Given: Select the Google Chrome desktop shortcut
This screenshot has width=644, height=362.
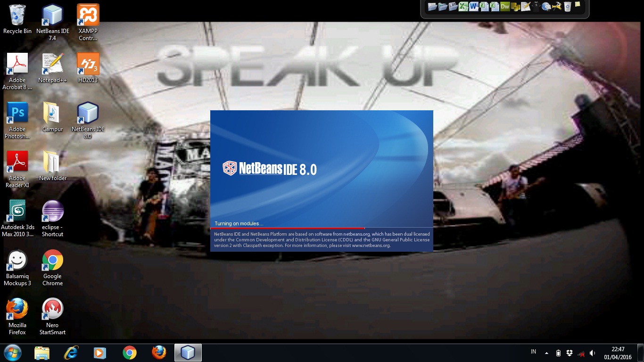Looking at the screenshot, I should [x=52, y=267].
